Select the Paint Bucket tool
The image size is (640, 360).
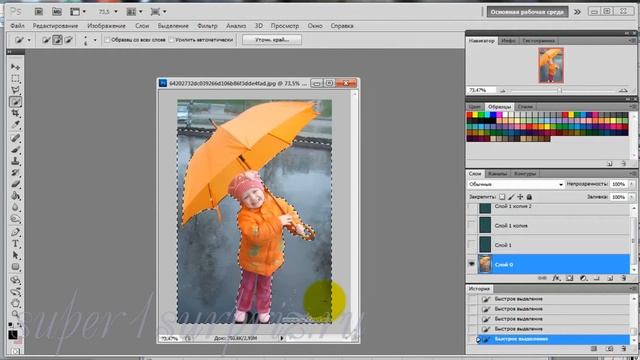click(x=15, y=196)
